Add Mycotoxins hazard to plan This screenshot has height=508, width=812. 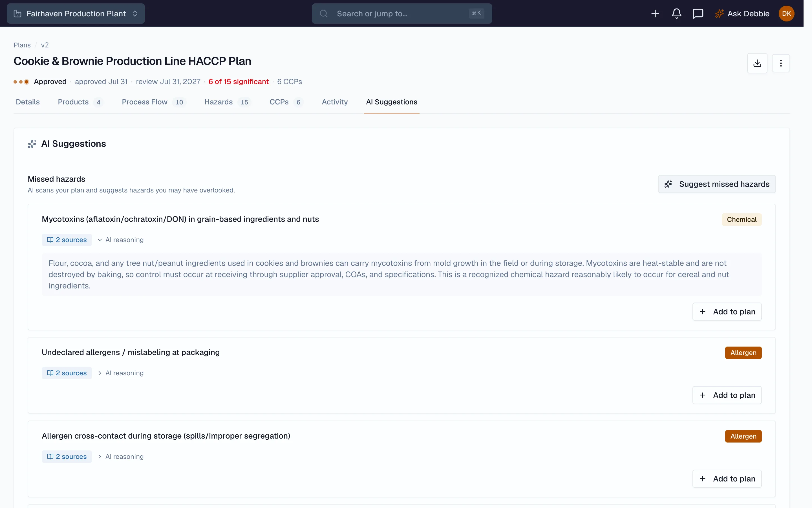[x=727, y=312]
